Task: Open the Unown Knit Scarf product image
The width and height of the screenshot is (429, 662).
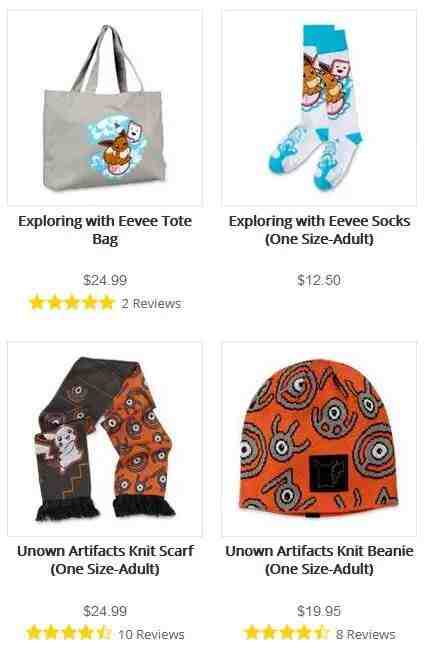Action: 105,439
